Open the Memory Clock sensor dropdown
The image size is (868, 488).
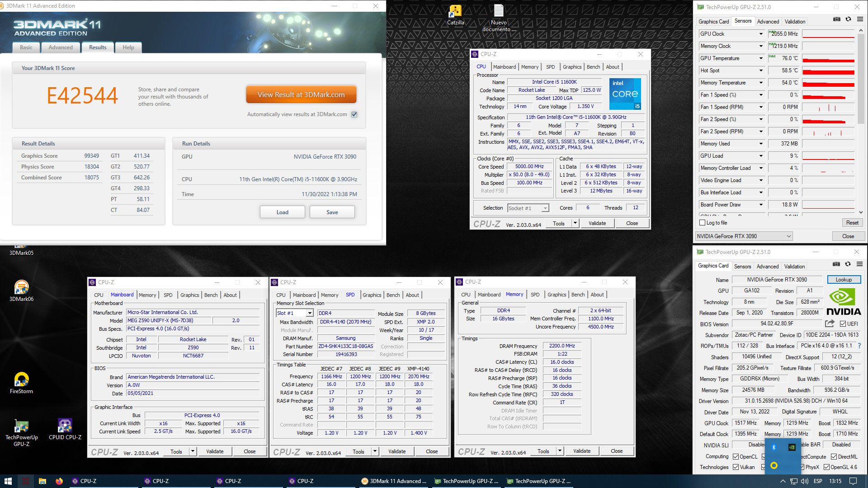[x=761, y=46]
